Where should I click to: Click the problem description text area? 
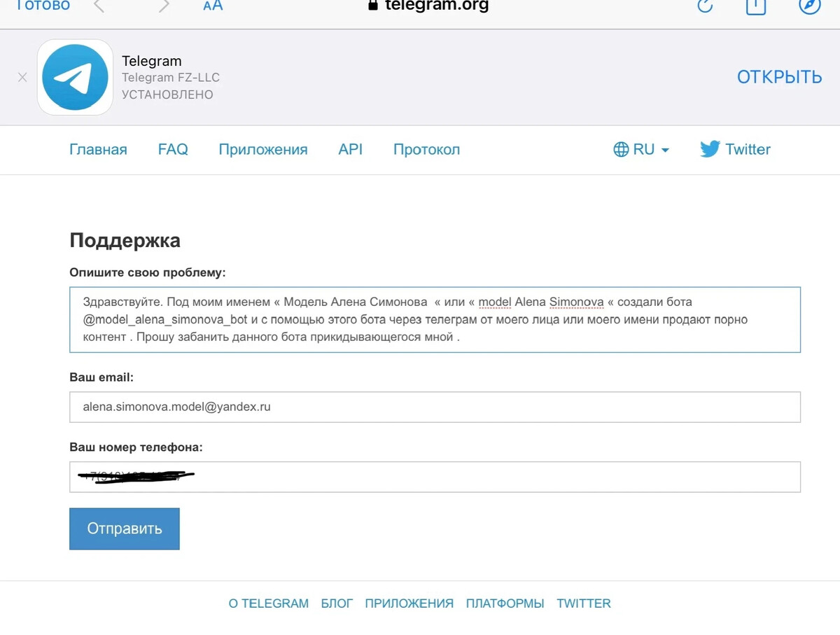click(x=435, y=319)
